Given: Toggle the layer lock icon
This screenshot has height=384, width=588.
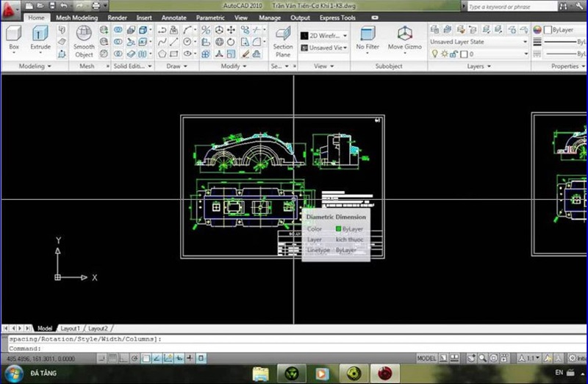Looking at the screenshot, I should pyautogui.click(x=453, y=54).
